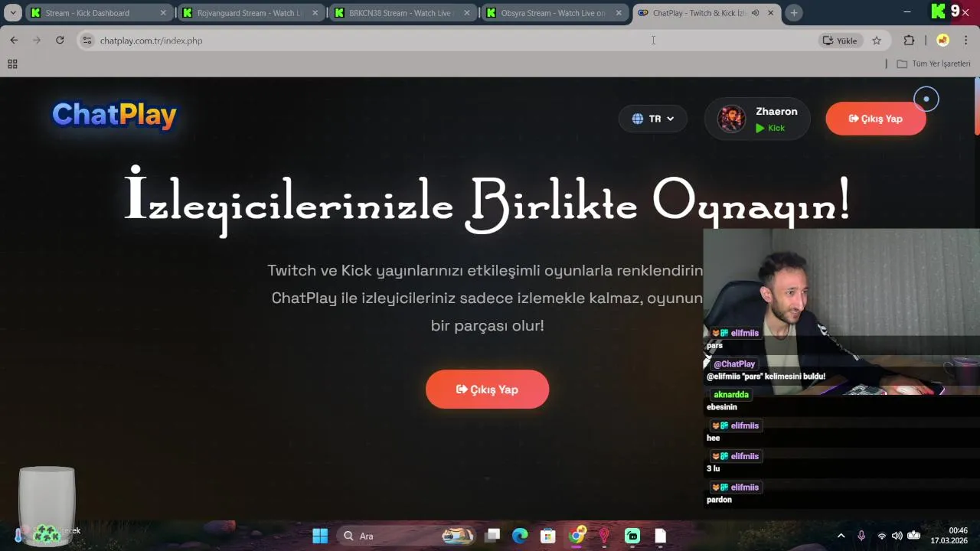Show hidden system tray icons
Image resolution: width=980 pixels, height=551 pixels.
[x=841, y=536]
